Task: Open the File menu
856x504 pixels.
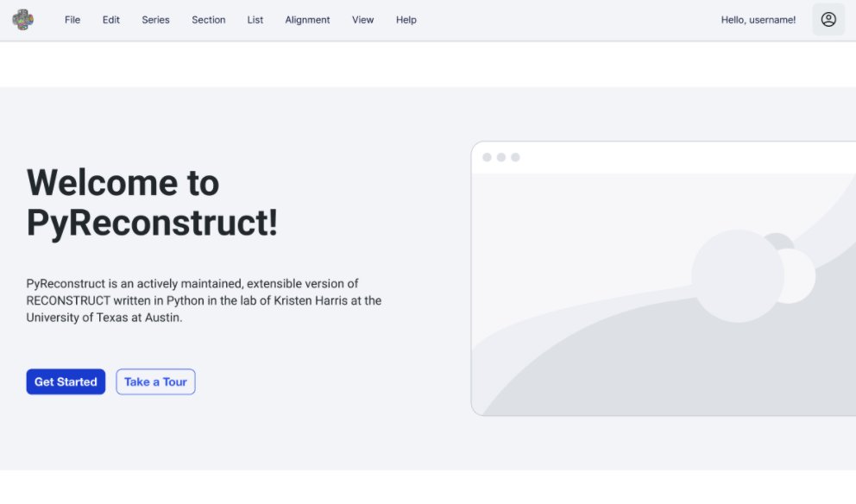Action: (x=72, y=20)
